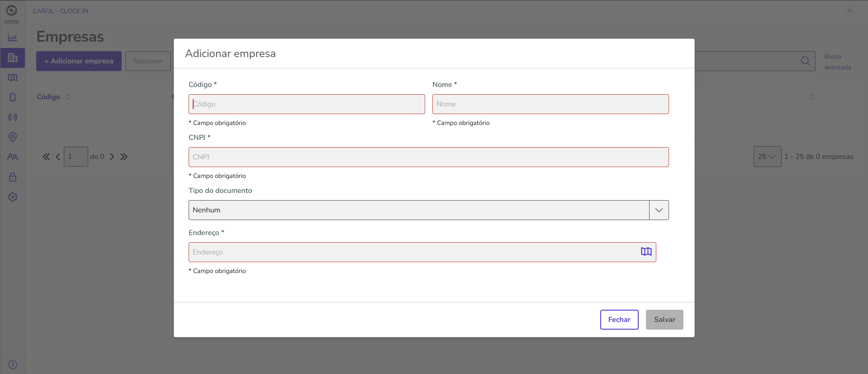Select the companies building sidebar icon
Viewport: 868px width, 374px height.
click(13, 58)
